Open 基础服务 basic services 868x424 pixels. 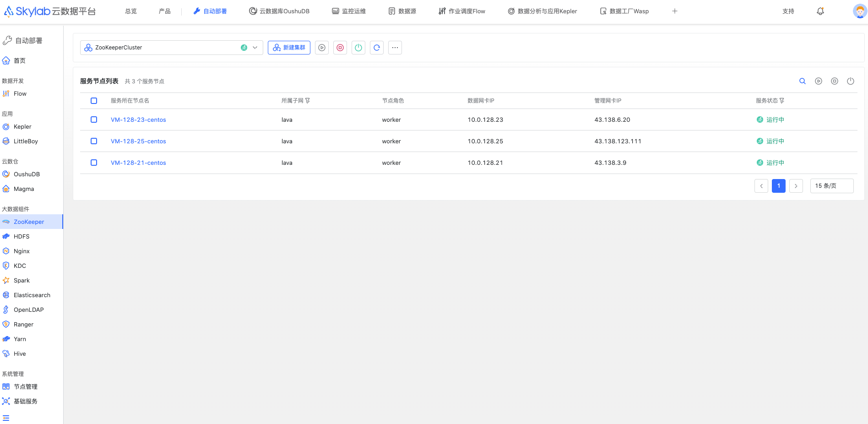click(32, 401)
